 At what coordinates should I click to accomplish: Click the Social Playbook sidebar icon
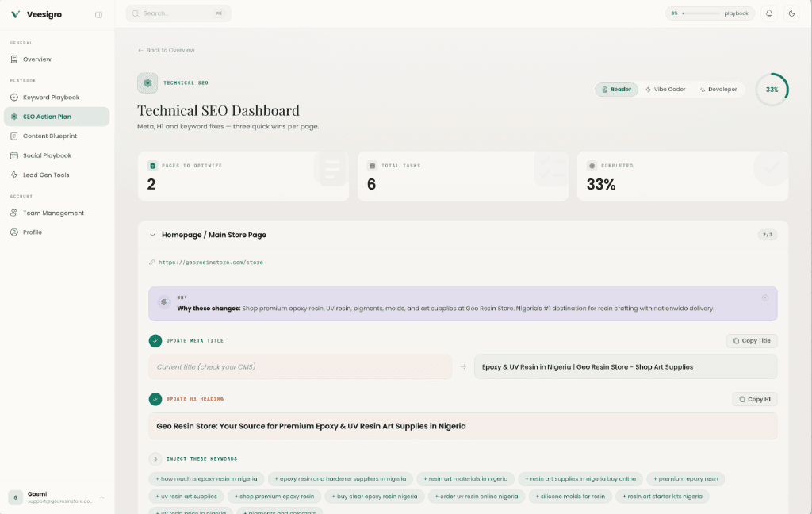(14, 155)
